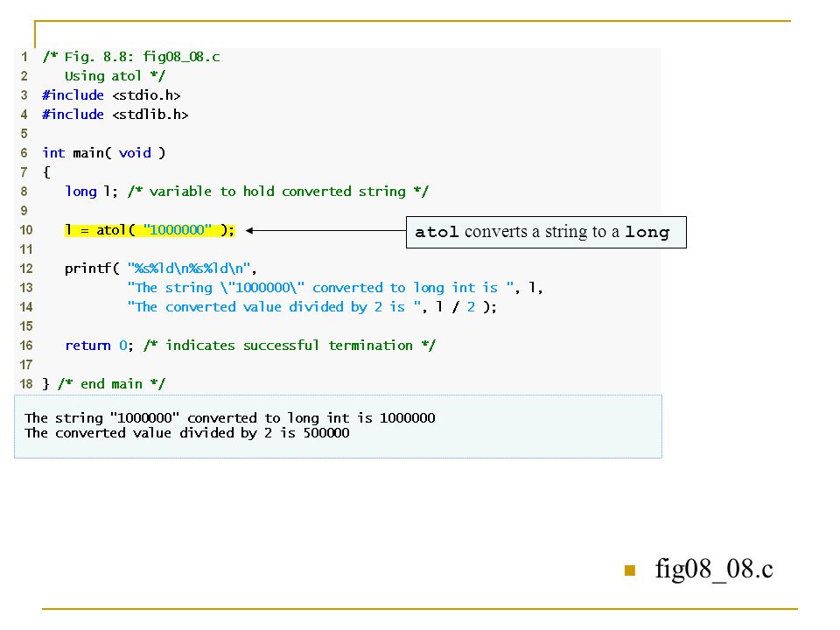Click output line 'The string "1000000" converted to long int is 1000000'
Screen dimensions: 840x630
[230, 418]
